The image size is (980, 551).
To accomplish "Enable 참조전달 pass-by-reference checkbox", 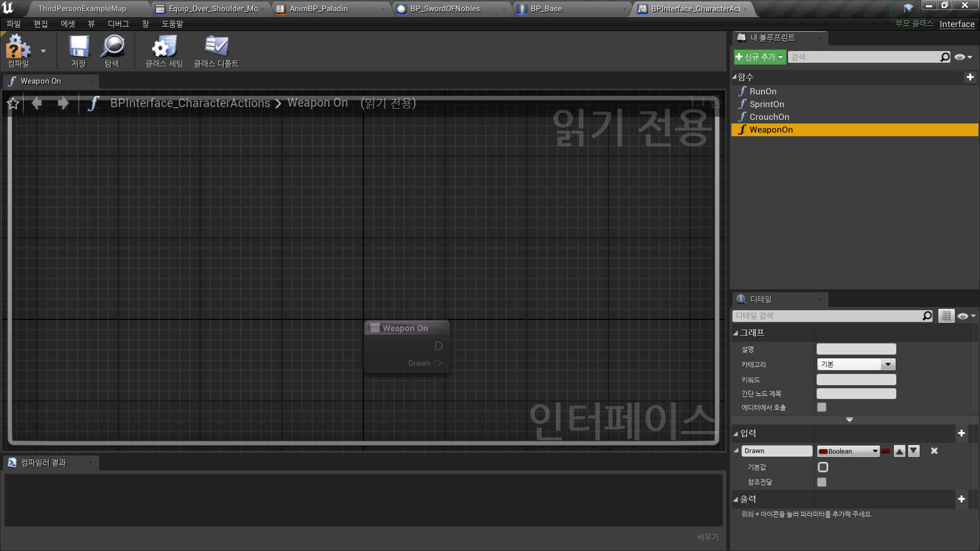I will pyautogui.click(x=822, y=482).
